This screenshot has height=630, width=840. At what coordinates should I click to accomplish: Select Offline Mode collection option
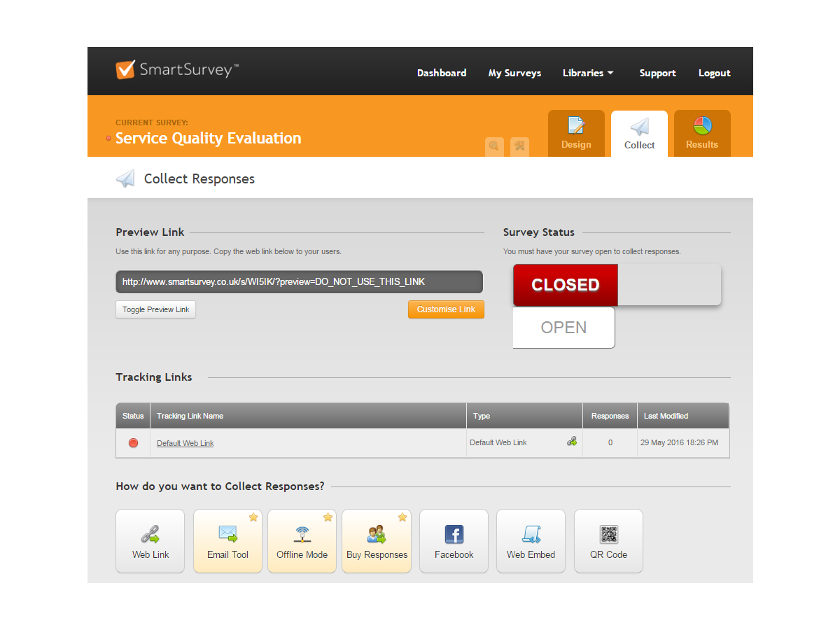click(302, 541)
